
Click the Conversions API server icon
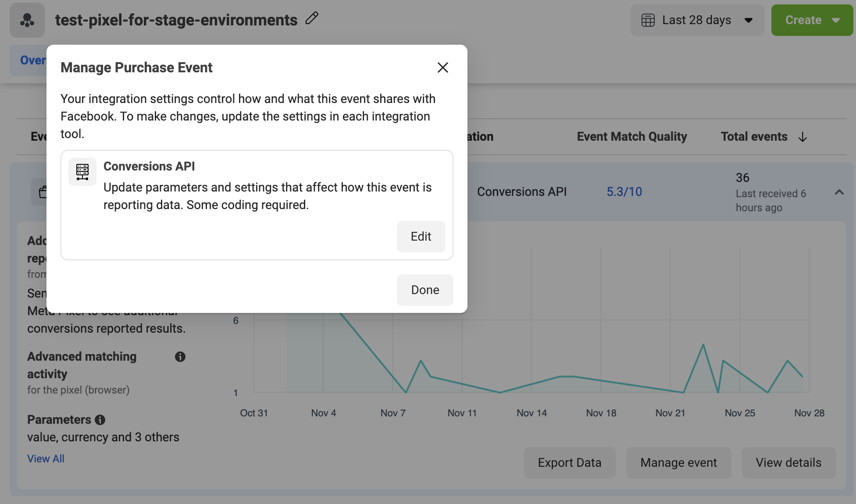pyautogui.click(x=82, y=172)
